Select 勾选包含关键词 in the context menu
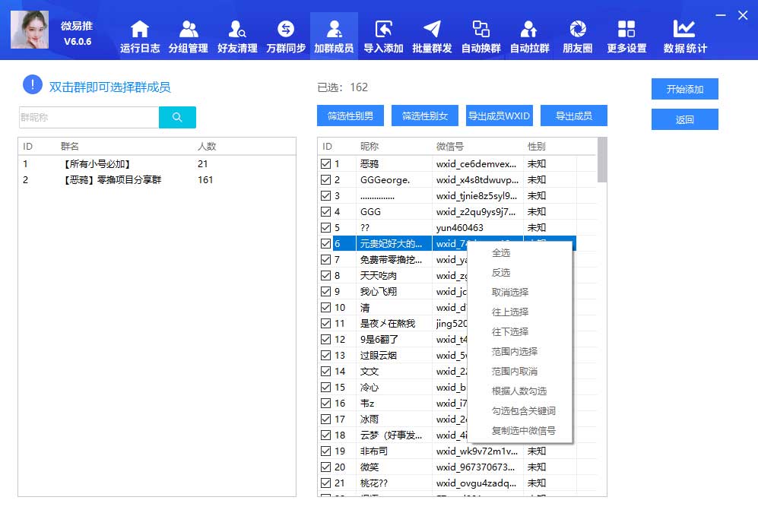758x532 pixels. tap(523, 411)
